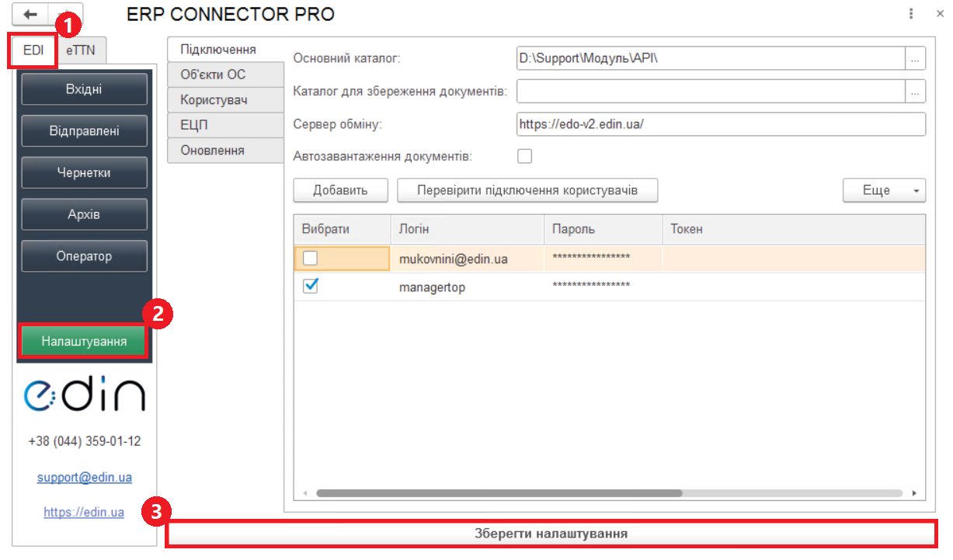Open the Вхідні documents section
953x560 pixels.
[84, 89]
